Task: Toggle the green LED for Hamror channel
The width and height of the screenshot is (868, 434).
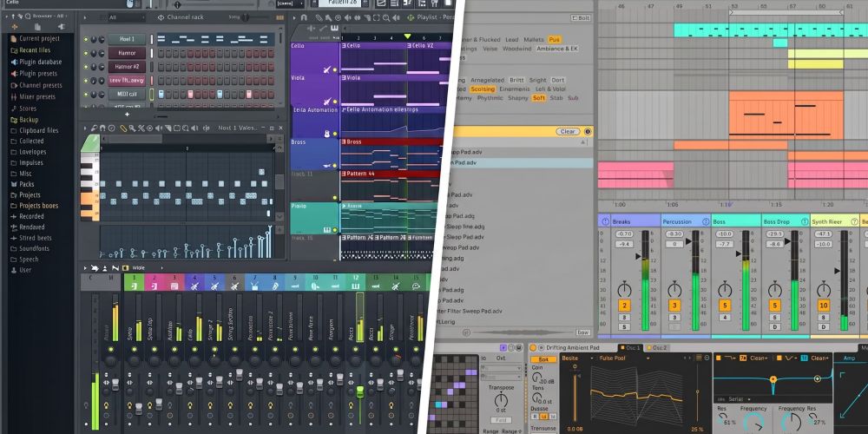Action: 86,53
